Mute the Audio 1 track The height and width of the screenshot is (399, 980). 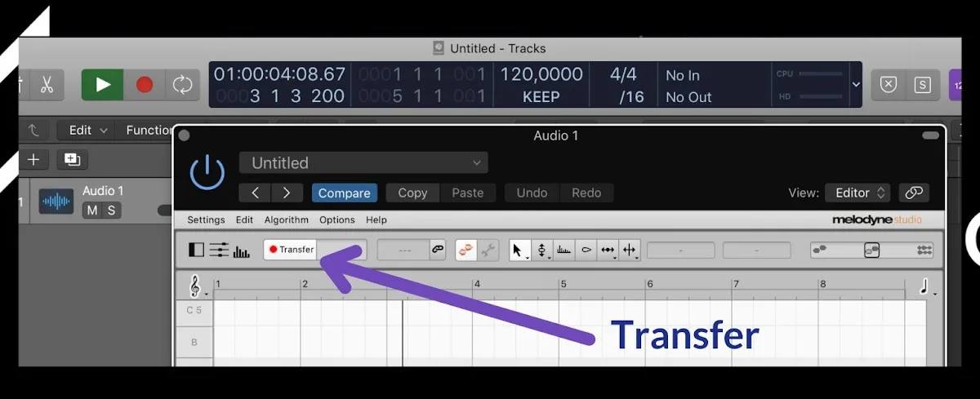click(92, 211)
